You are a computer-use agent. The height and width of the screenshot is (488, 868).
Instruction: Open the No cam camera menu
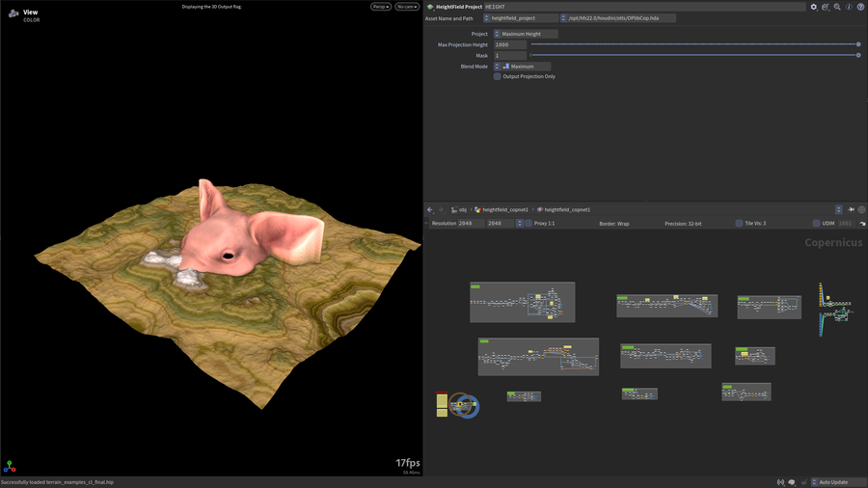tap(407, 7)
